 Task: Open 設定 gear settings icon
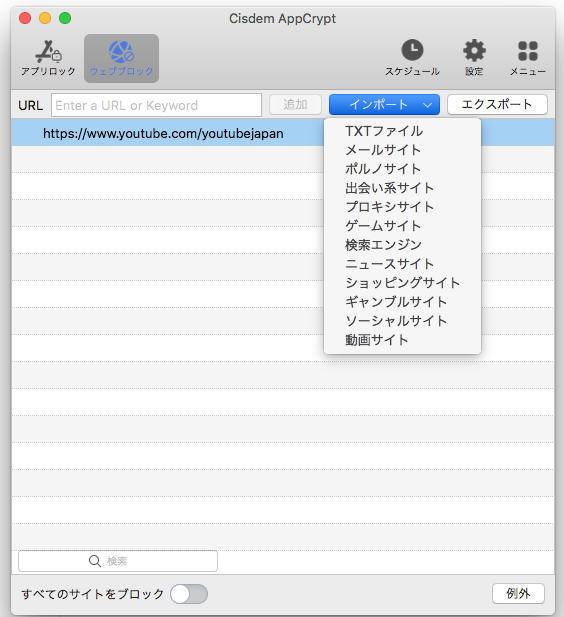[x=474, y=50]
